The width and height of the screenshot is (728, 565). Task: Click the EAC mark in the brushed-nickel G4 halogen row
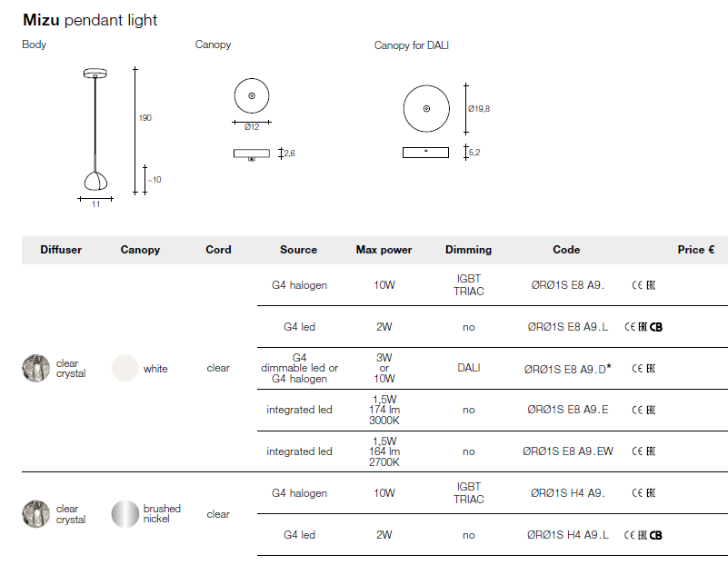click(x=651, y=493)
